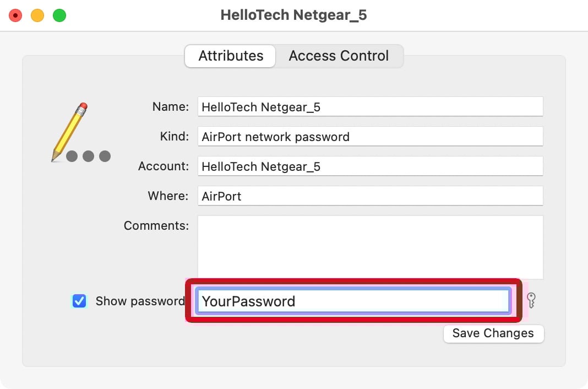Image resolution: width=588 pixels, height=389 pixels.
Task: Click the Show password label text
Action: [x=140, y=301]
